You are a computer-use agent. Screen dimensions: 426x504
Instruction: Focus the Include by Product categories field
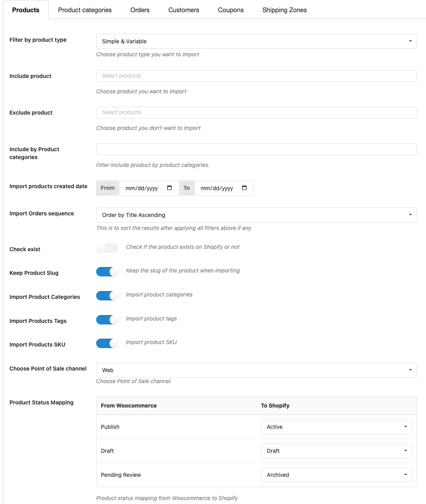(x=256, y=149)
